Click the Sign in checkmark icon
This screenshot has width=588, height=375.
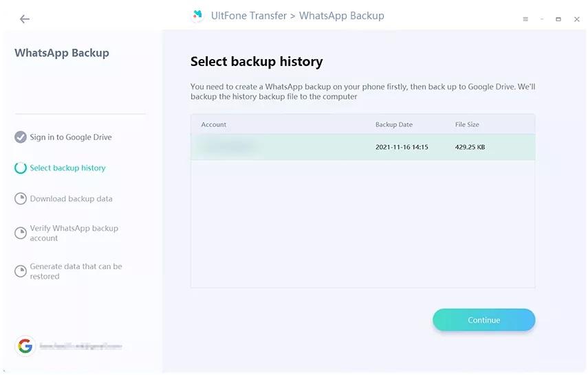(x=21, y=137)
